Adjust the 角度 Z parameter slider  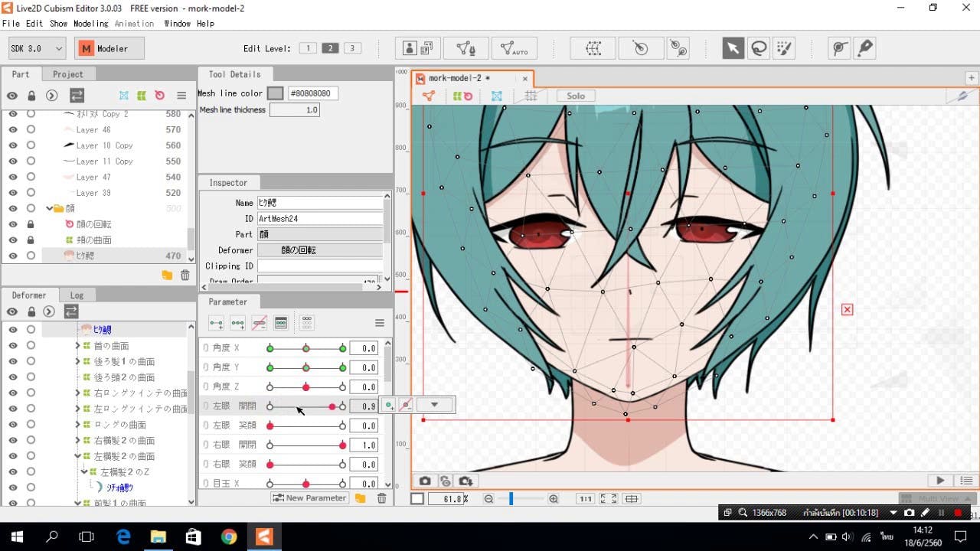click(306, 386)
